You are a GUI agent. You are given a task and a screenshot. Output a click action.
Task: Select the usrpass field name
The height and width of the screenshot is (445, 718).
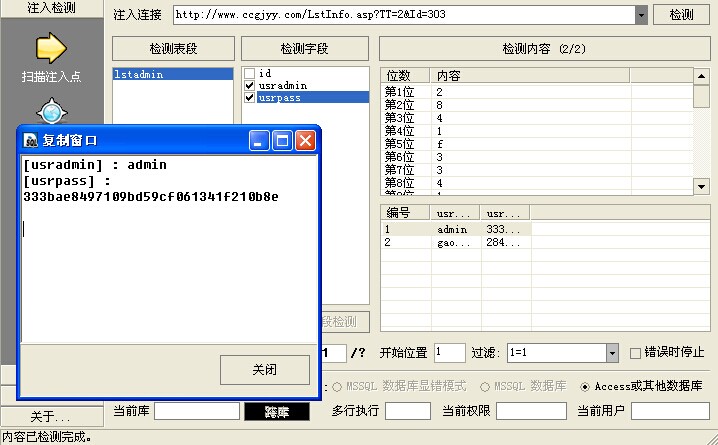(x=279, y=98)
